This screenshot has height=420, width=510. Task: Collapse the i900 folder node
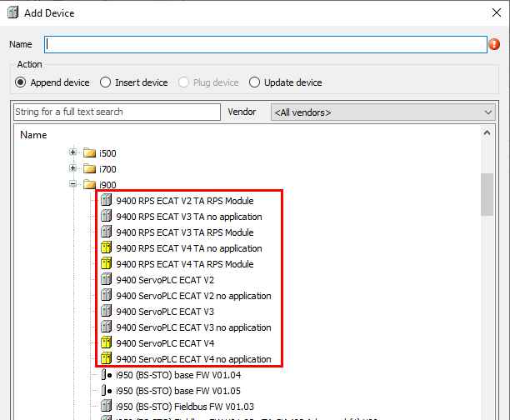pyautogui.click(x=73, y=185)
